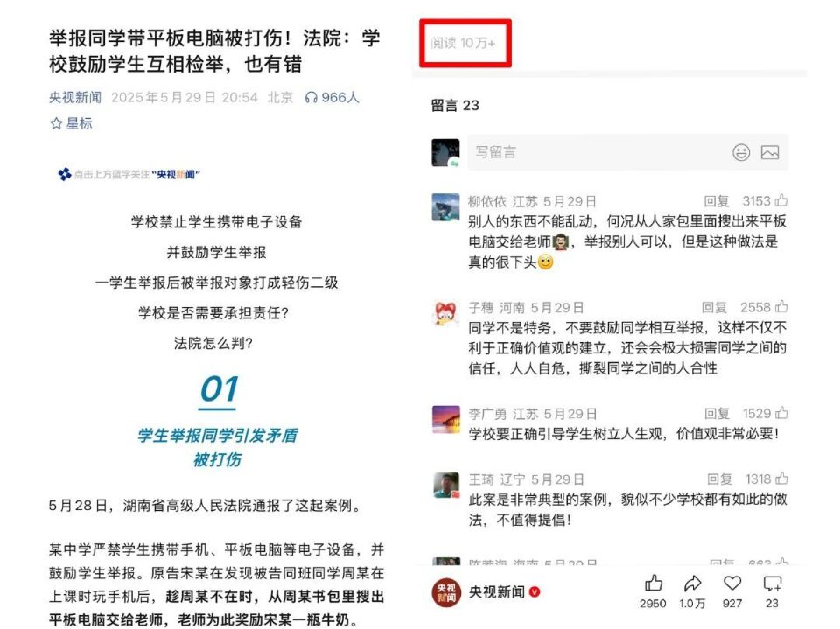Viewport: 840px width, 629px height.
Task: Toggle the heart favorite icon showing 927
Action: coord(732,583)
